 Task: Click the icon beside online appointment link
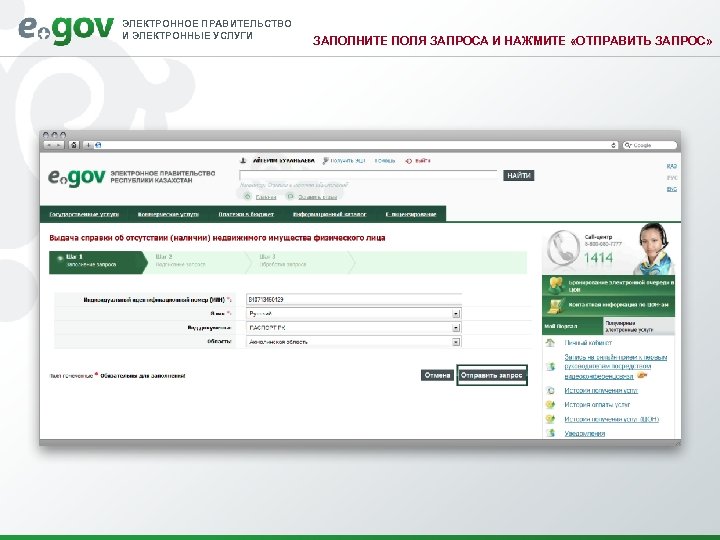[x=550, y=366]
